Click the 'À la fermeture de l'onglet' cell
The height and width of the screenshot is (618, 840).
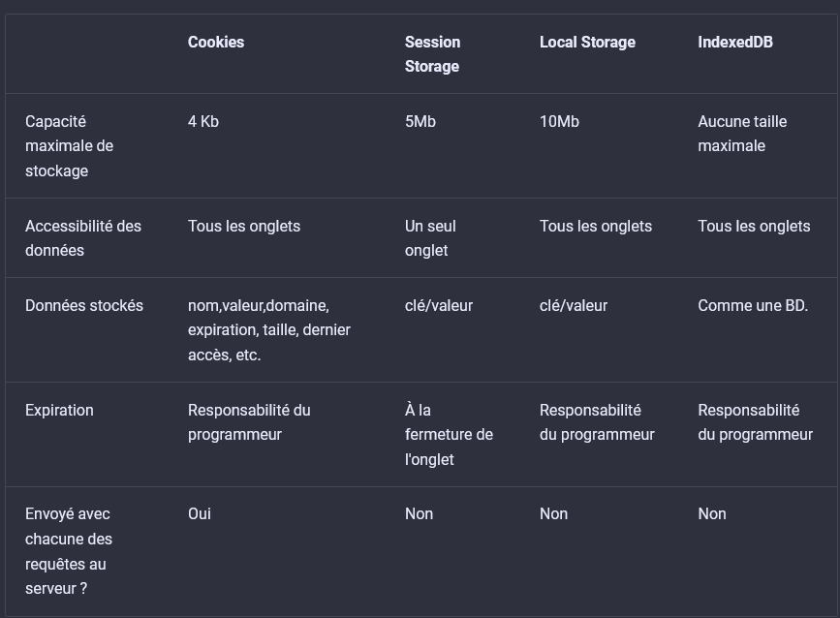[x=449, y=435]
